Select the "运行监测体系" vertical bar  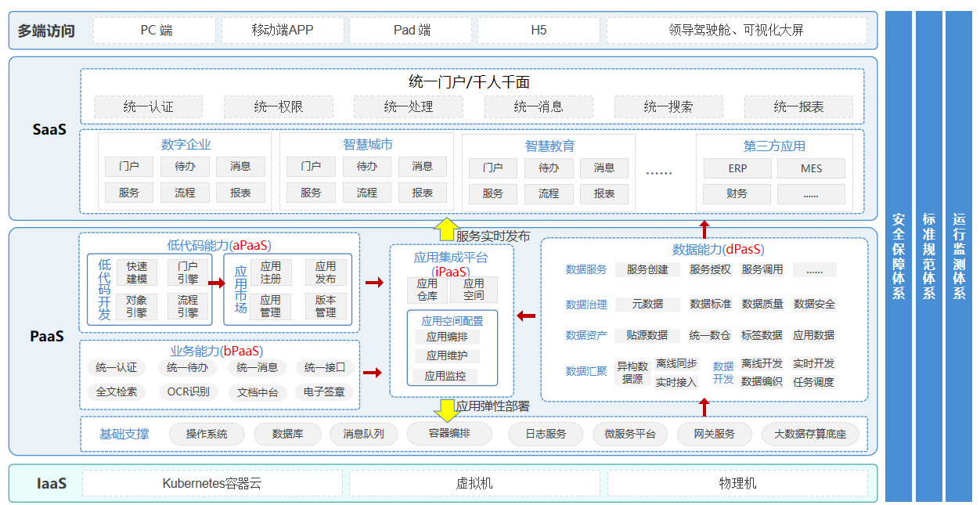click(x=959, y=256)
